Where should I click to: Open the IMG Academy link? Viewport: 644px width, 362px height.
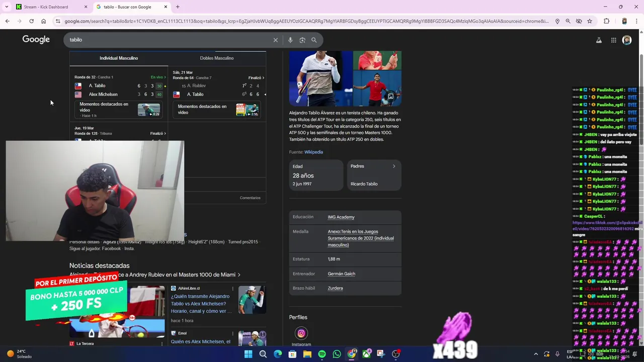(x=341, y=217)
